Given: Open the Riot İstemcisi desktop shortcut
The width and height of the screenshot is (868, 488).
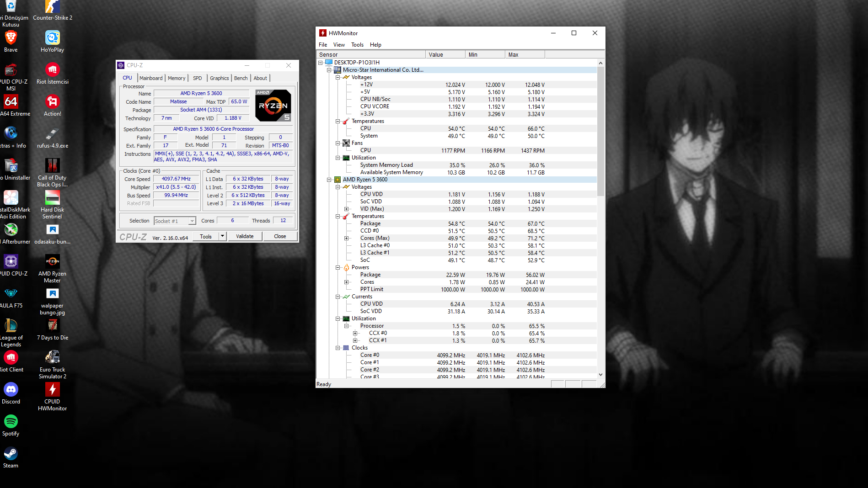Looking at the screenshot, I should [52, 73].
